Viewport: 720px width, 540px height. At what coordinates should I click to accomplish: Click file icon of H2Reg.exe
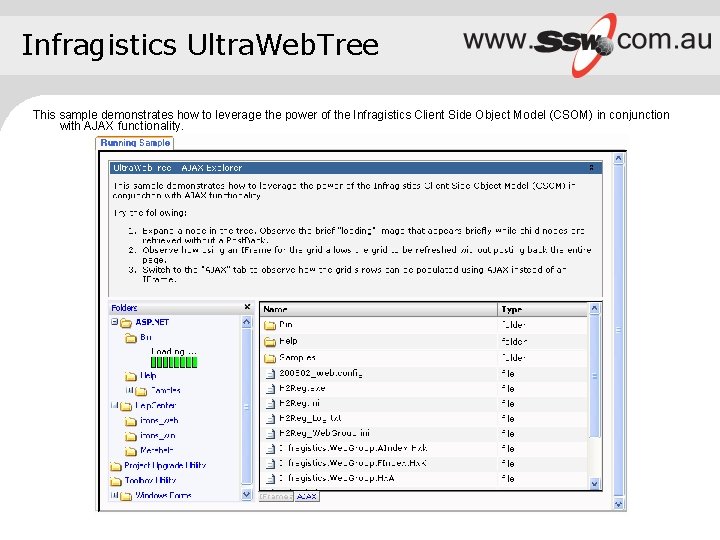click(271, 389)
